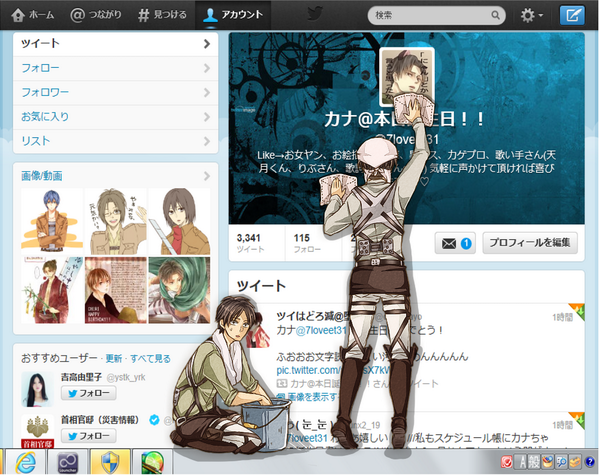This screenshot has height=475, width=599.
Task: Open お気に入り favorites
Action: tap(115, 117)
